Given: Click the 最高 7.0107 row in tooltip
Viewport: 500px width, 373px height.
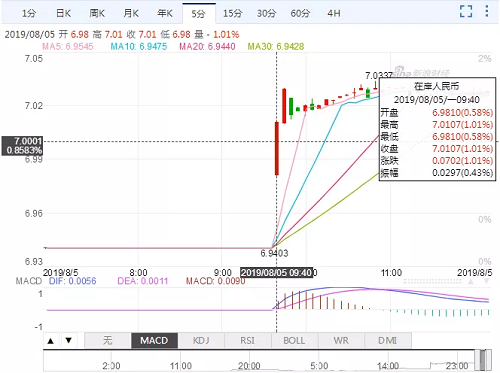Looking at the screenshot, I should (437, 125).
